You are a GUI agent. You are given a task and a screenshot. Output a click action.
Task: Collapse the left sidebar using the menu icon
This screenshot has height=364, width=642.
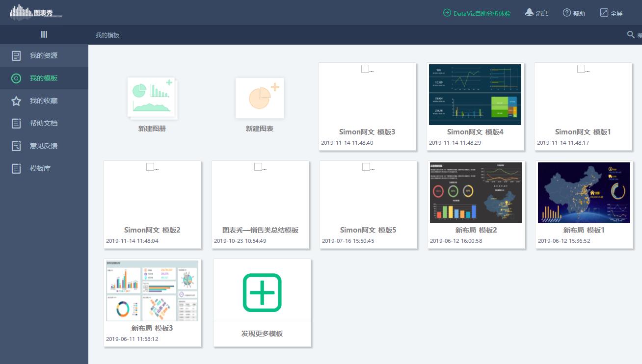click(x=44, y=34)
